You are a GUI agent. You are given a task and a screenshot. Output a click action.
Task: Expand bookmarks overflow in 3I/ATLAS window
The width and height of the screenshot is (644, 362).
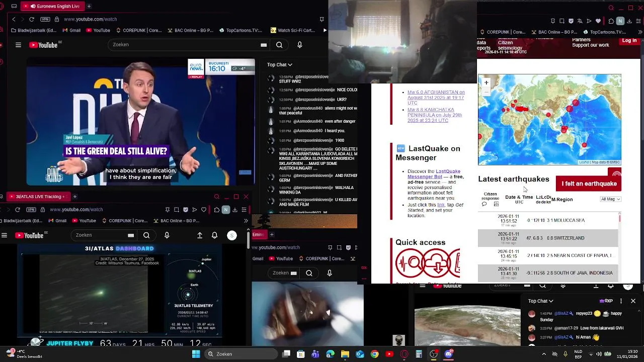click(246, 221)
